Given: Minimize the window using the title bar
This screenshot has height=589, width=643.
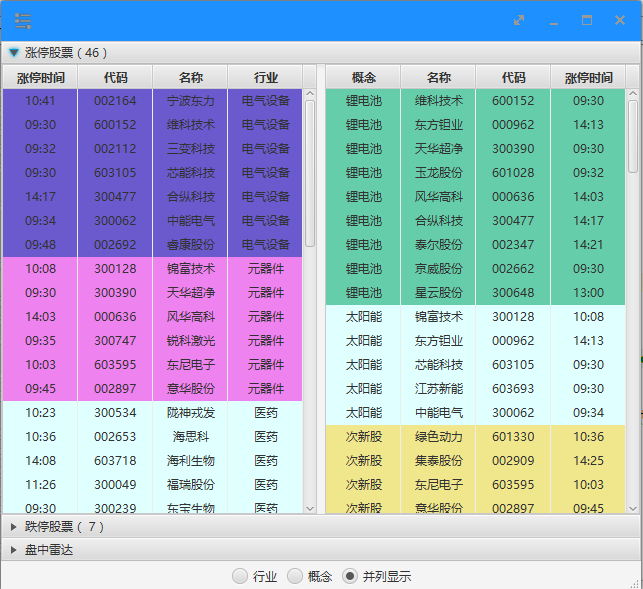Looking at the screenshot, I should pyautogui.click(x=553, y=21).
